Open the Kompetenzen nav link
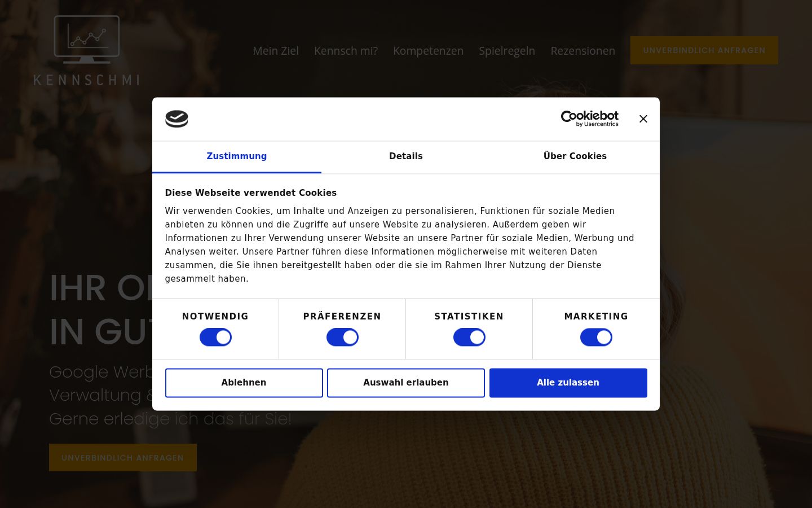 pyautogui.click(x=429, y=51)
